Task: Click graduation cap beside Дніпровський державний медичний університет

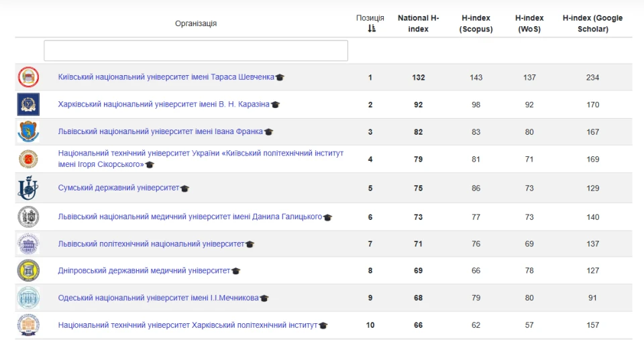Action: click(x=235, y=271)
